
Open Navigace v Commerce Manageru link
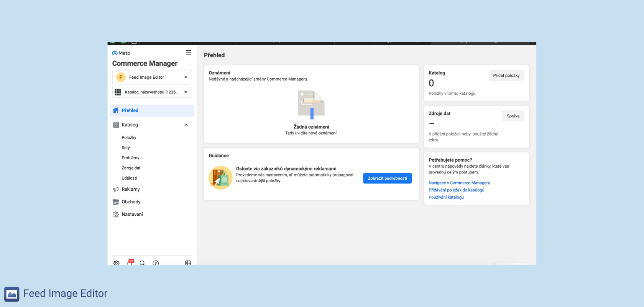click(x=459, y=183)
